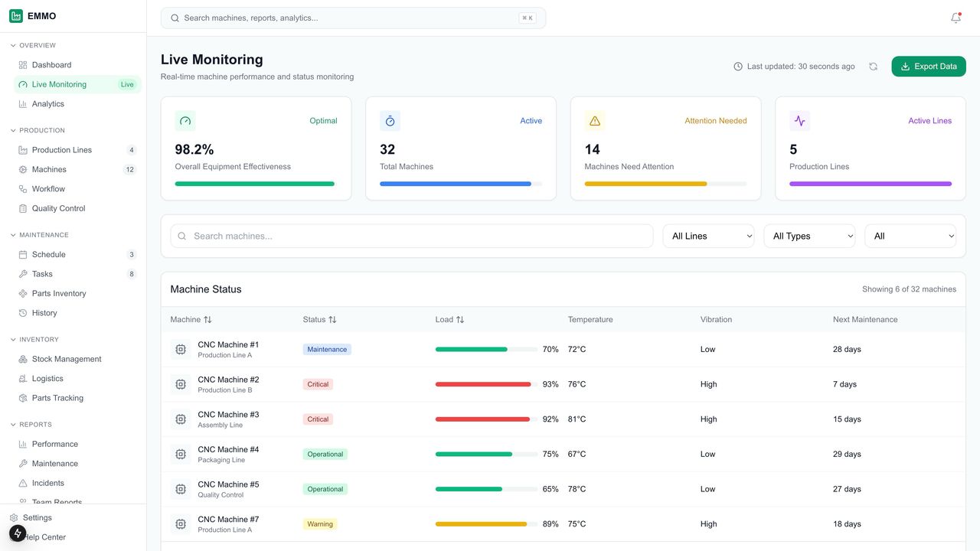Click the EMMO logo icon

(x=16, y=16)
